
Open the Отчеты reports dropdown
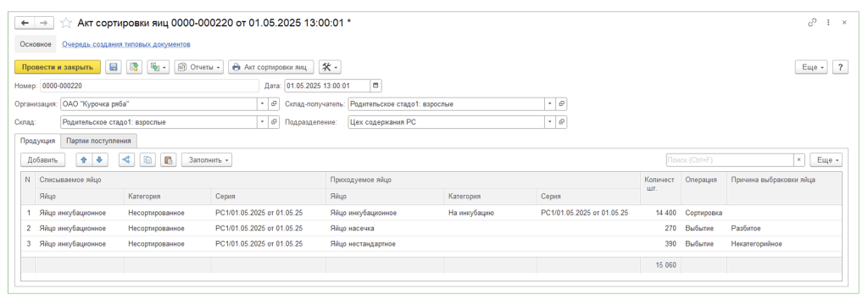click(x=199, y=67)
